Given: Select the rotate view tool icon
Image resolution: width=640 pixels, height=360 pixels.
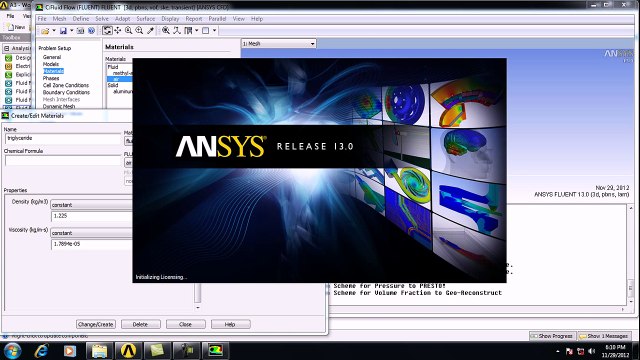Looking at the screenshot, I should [x=107, y=31].
